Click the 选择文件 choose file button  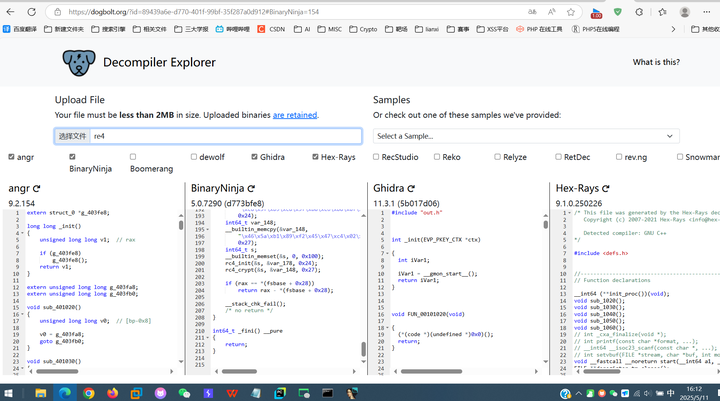coord(72,136)
